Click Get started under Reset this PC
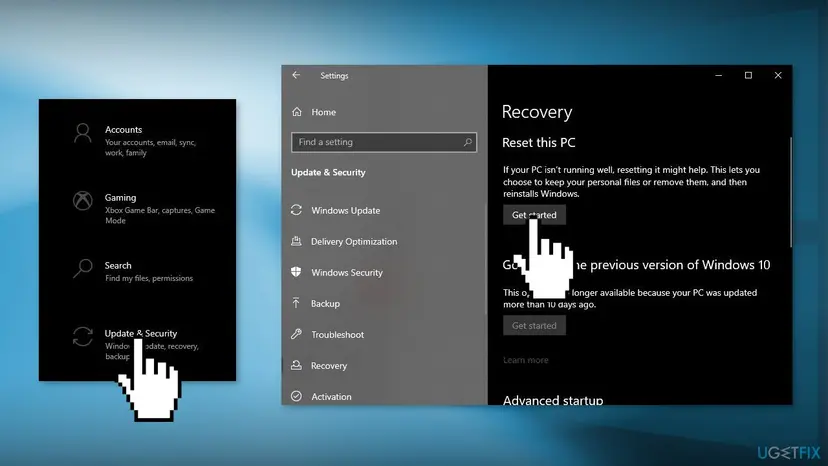The width and height of the screenshot is (828, 466). pyautogui.click(x=534, y=215)
